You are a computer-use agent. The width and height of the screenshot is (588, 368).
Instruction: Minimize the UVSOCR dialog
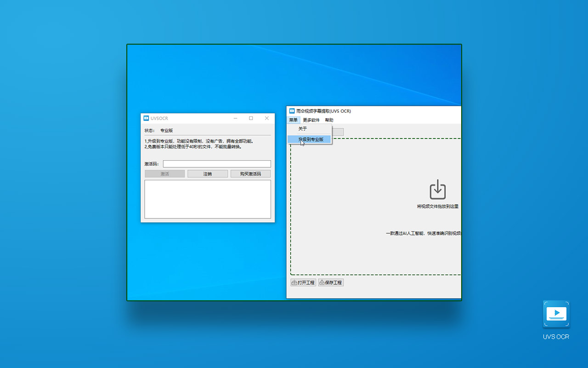(x=235, y=118)
